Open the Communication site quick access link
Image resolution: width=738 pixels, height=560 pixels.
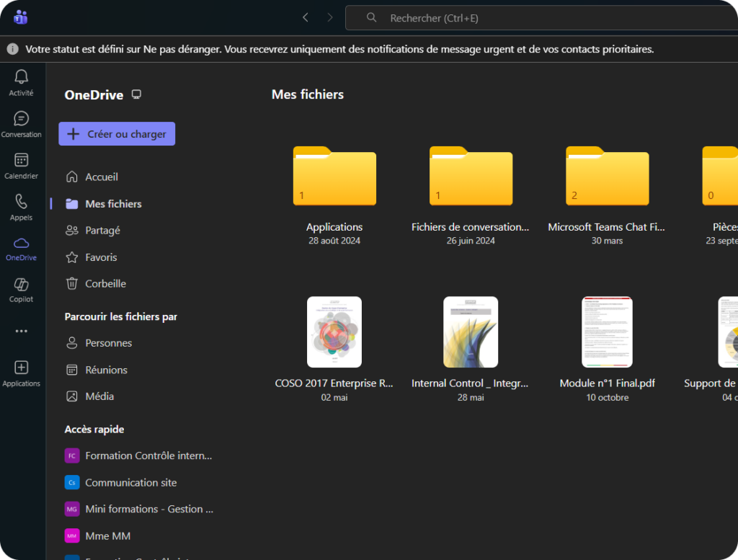pos(130,483)
